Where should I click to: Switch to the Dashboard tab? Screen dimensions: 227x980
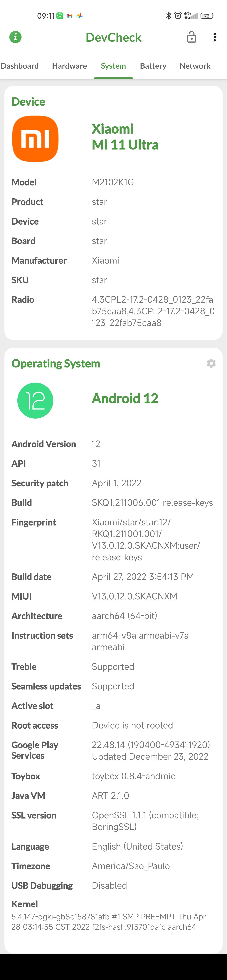[x=20, y=66]
